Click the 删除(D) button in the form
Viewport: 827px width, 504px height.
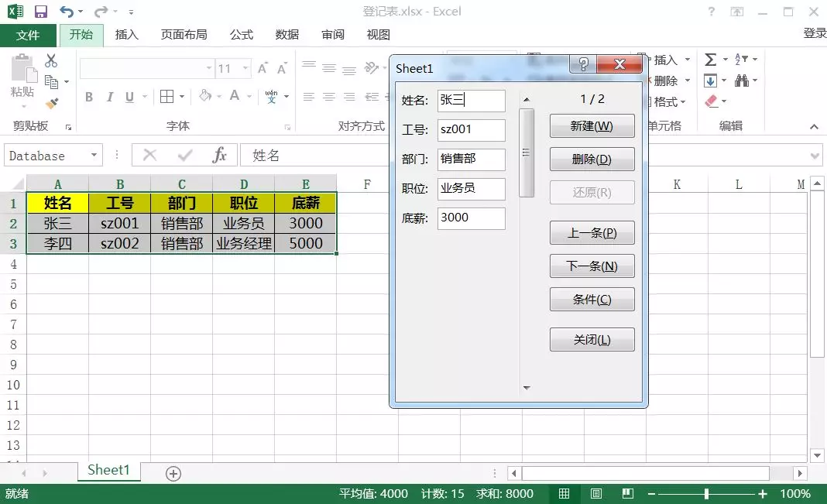point(592,159)
